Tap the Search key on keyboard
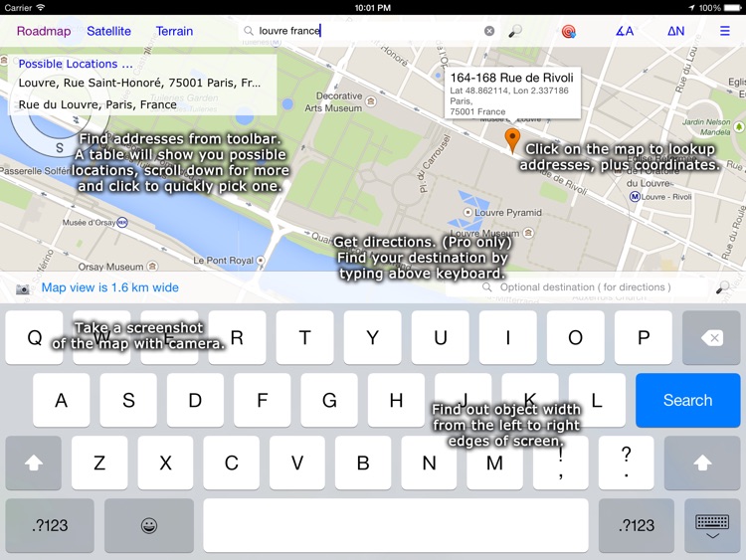746x560 pixels. [688, 400]
